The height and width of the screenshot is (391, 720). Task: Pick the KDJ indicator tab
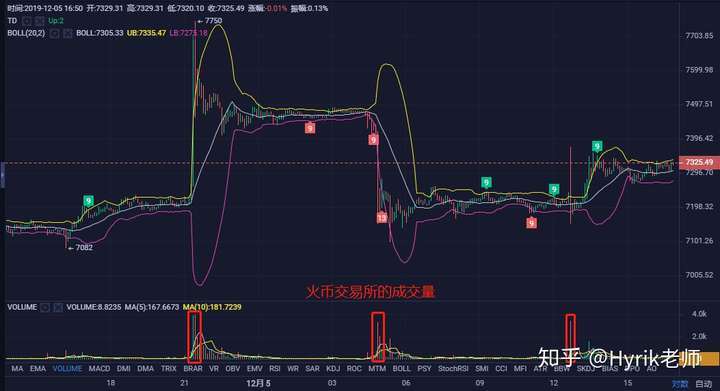[x=333, y=369]
